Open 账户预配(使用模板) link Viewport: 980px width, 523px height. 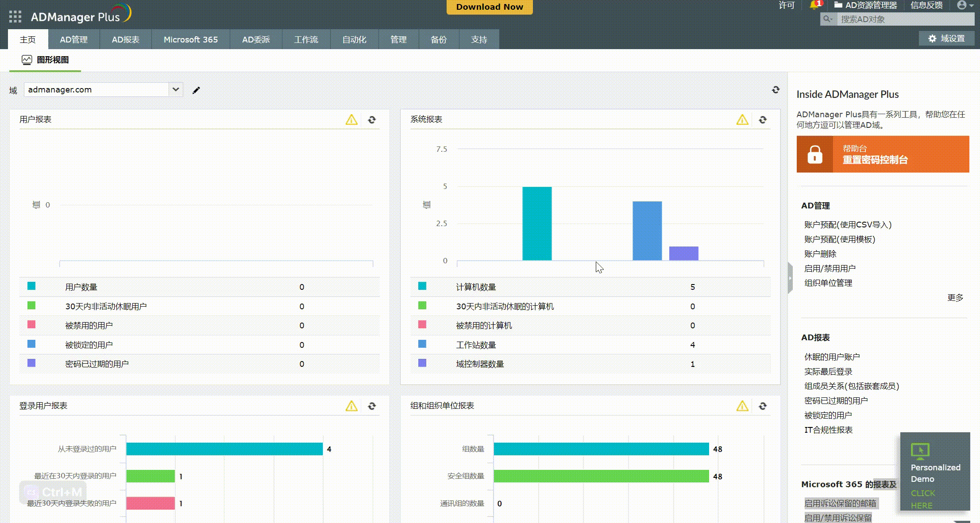(x=840, y=239)
